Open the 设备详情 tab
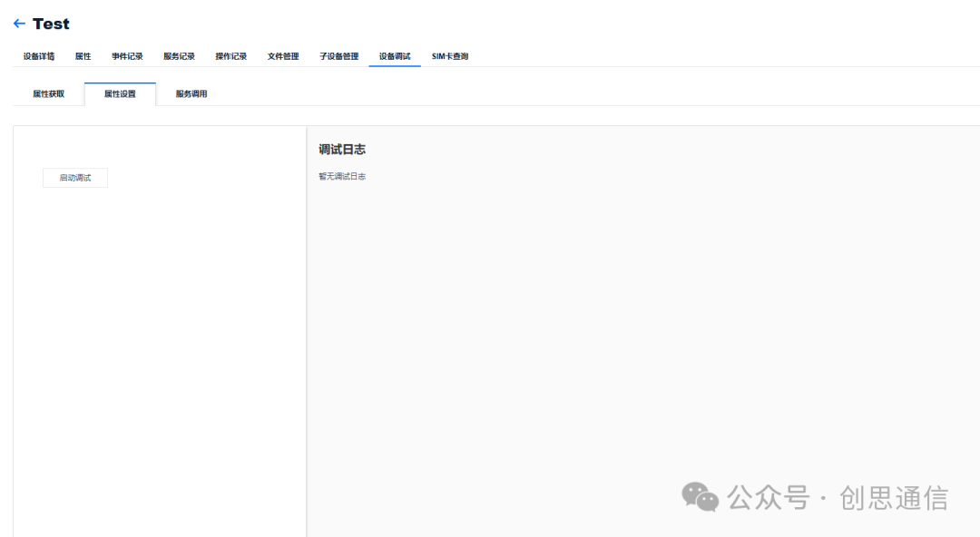The width and height of the screenshot is (980, 537). (x=39, y=56)
